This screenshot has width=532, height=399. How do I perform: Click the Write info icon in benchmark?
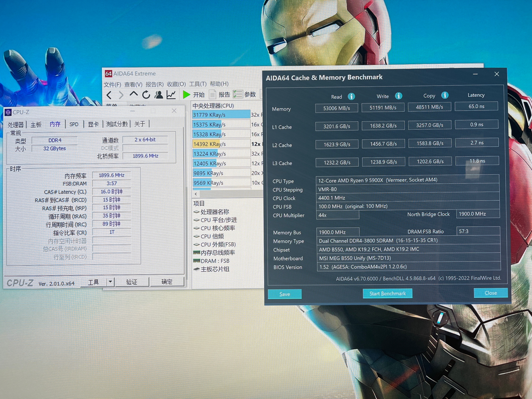(399, 96)
